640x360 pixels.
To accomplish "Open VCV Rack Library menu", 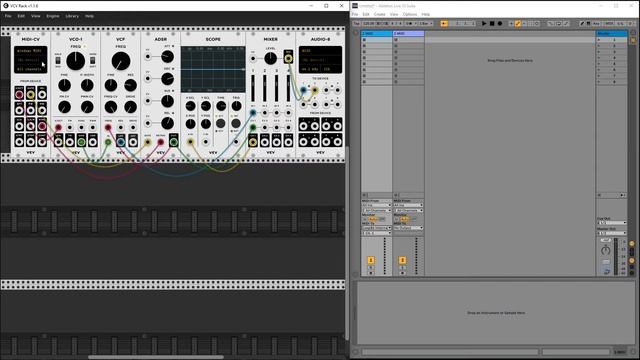I will 72,16.
